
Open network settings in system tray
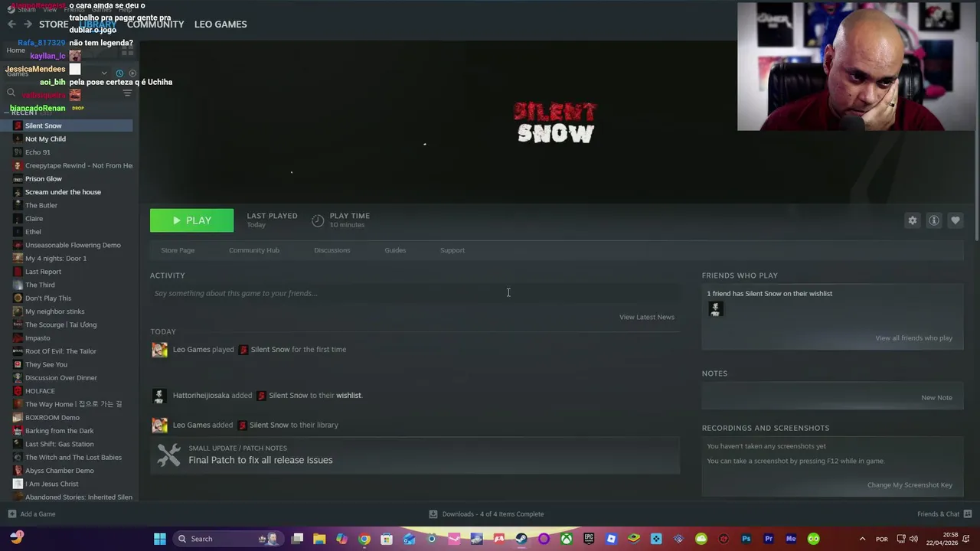tap(901, 539)
